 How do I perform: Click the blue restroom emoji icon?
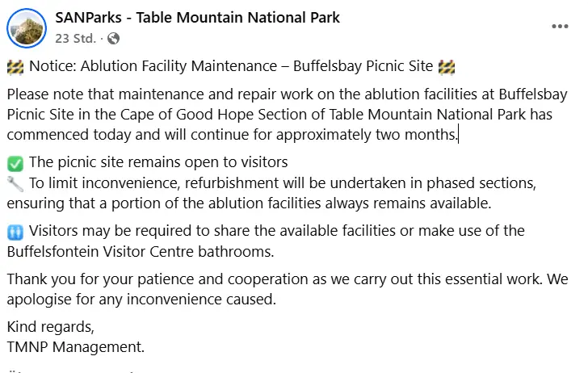tap(15, 232)
